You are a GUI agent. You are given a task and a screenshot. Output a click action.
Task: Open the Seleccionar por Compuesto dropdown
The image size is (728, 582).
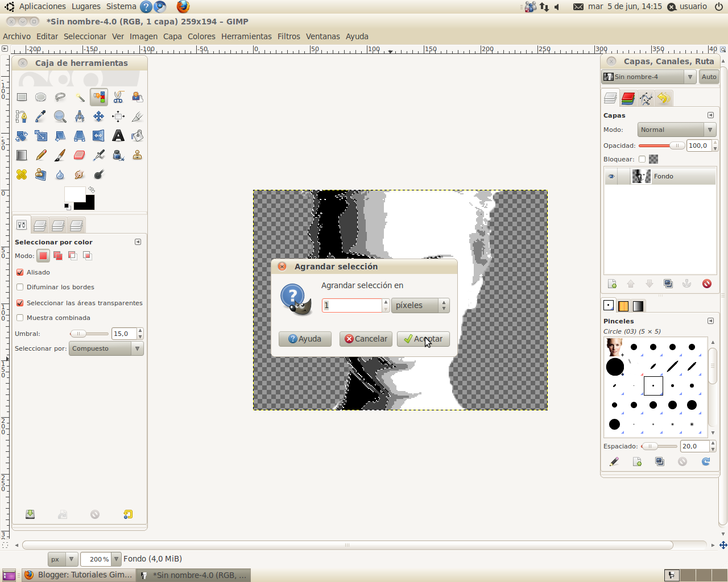[x=106, y=349]
